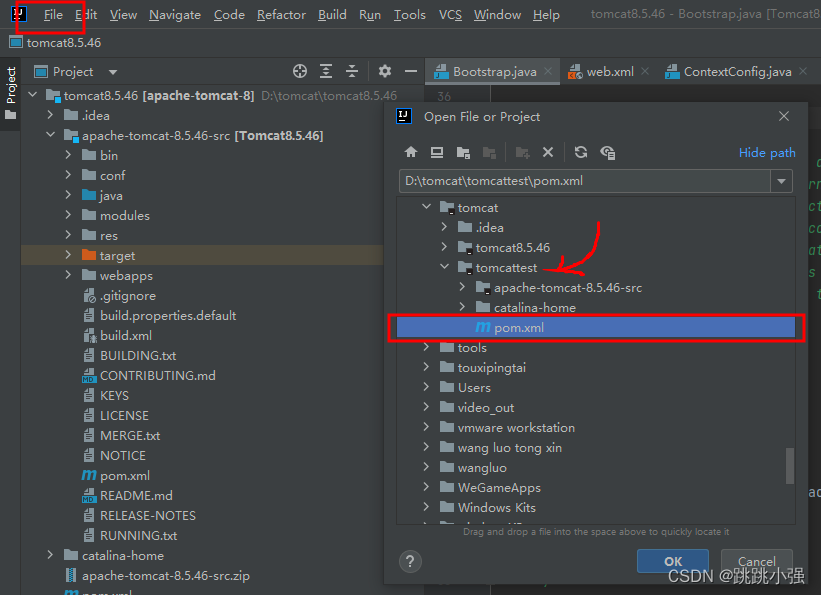821x595 pixels.
Task: Collapse the tomcattest folder in dialog
Action: tap(445, 267)
